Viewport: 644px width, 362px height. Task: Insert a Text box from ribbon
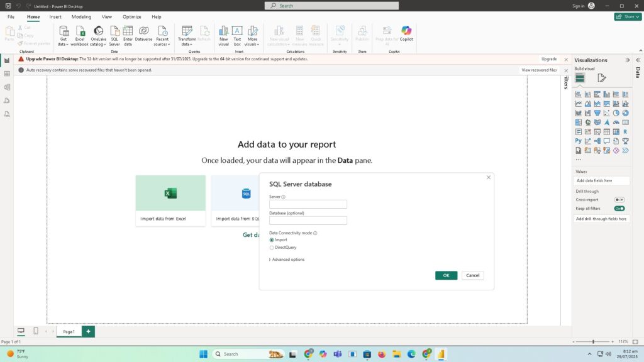pyautogui.click(x=237, y=36)
